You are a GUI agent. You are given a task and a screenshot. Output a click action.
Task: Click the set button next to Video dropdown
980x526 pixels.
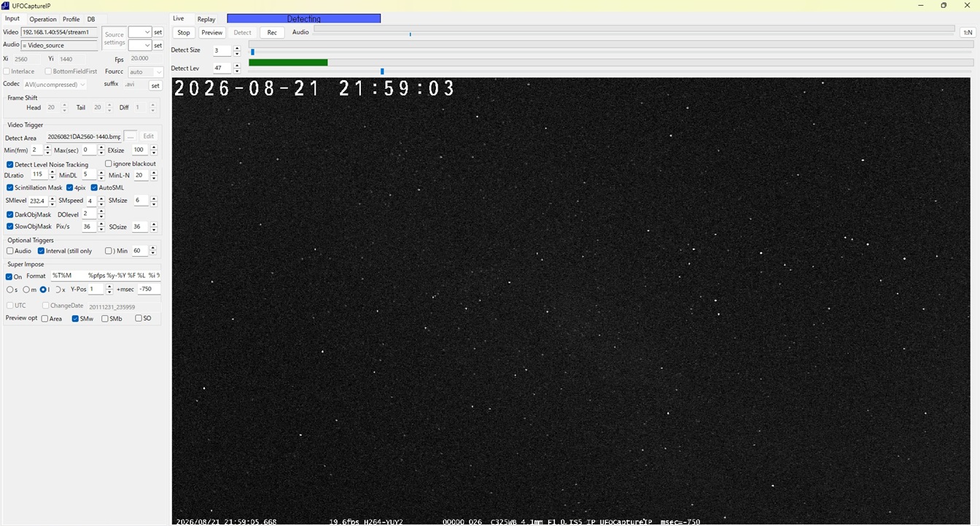point(157,32)
